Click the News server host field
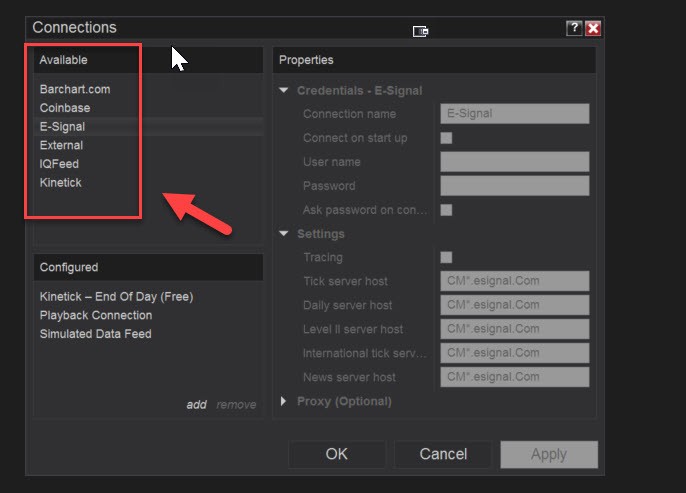This screenshot has height=493, width=686. click(x=514, y=377)
